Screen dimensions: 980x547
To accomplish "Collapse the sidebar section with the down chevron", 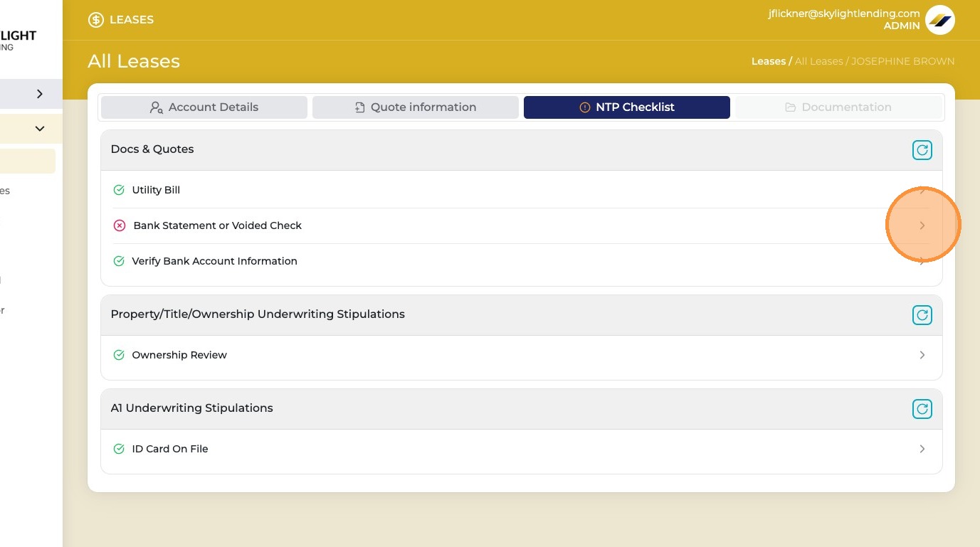I will pyautogui.click(x=40, y=129).
